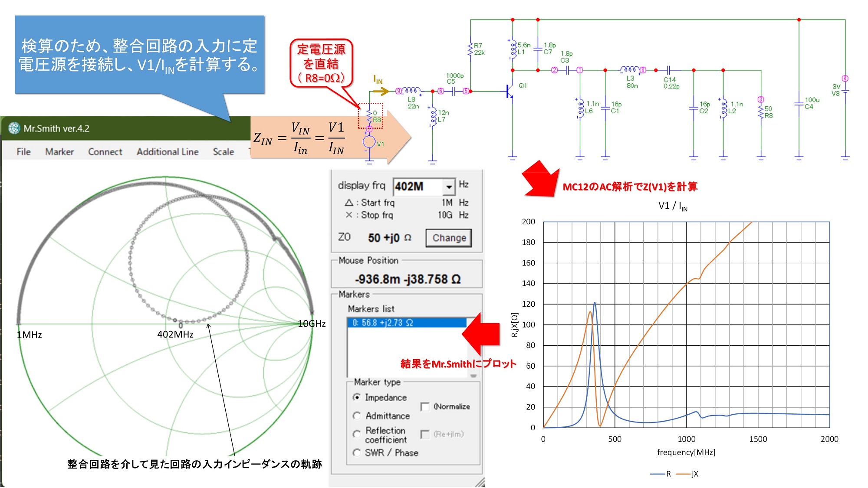Screen dimensions: 868x488
Task: Click the L6 1.1n inductor symbol
Action: [580, 108]
